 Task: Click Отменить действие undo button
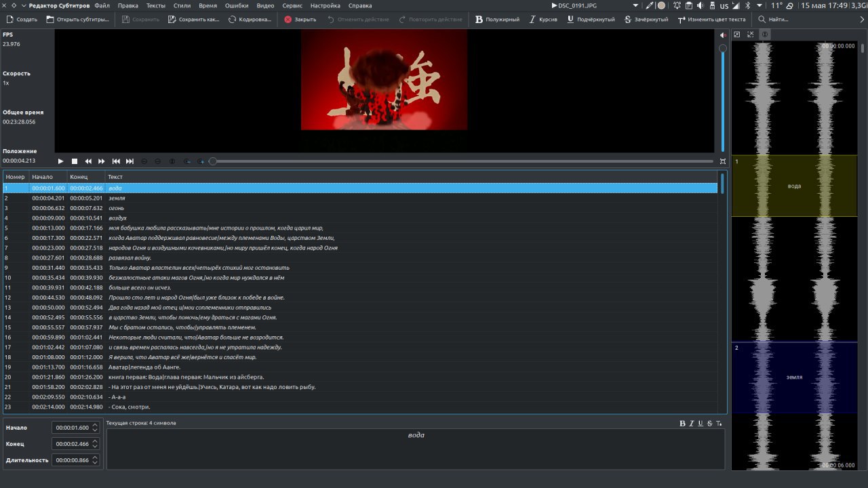click(358, 20)
